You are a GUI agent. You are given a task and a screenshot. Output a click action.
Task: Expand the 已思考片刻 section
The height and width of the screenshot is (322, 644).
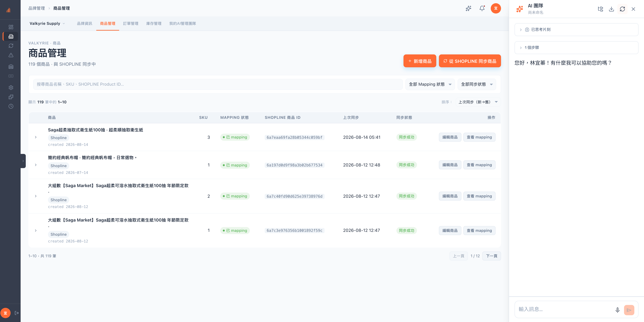(576, 29)
